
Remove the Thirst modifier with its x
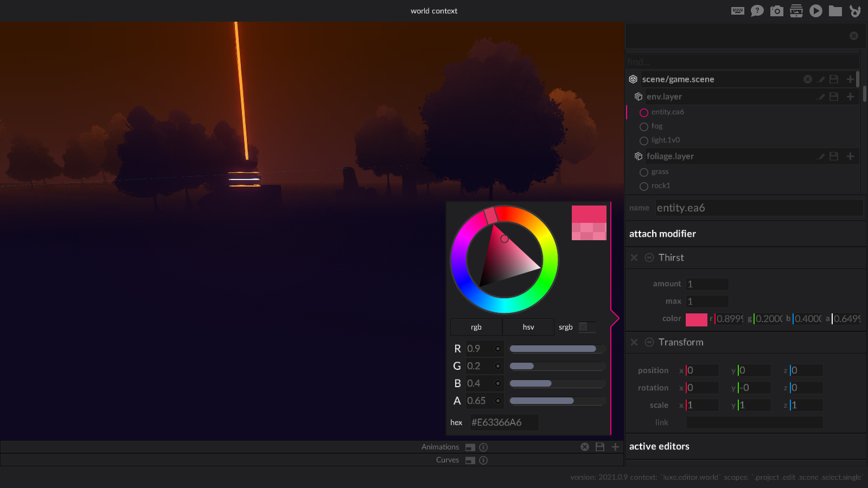(x=634, y=258)
